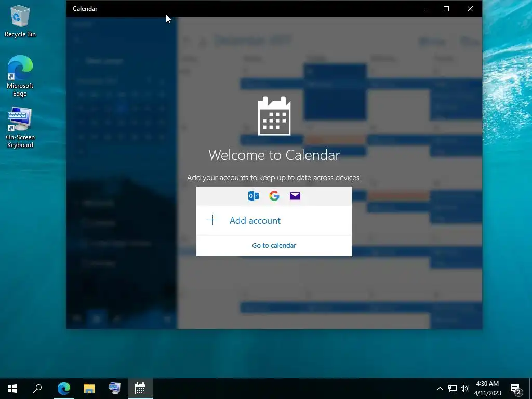The image size is (532, 399).
Task: Open the network status tray icon
Action: coord(453,389)
